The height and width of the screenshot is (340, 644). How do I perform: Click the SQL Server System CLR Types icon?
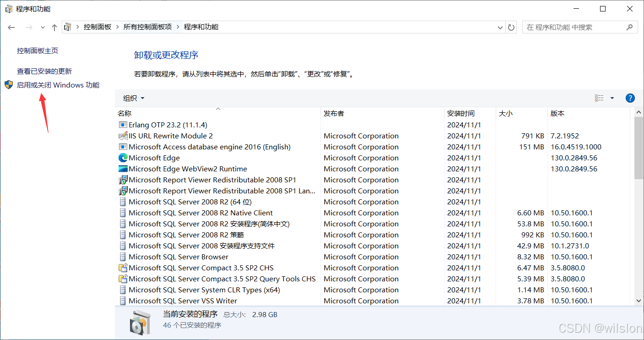point(123,290)
